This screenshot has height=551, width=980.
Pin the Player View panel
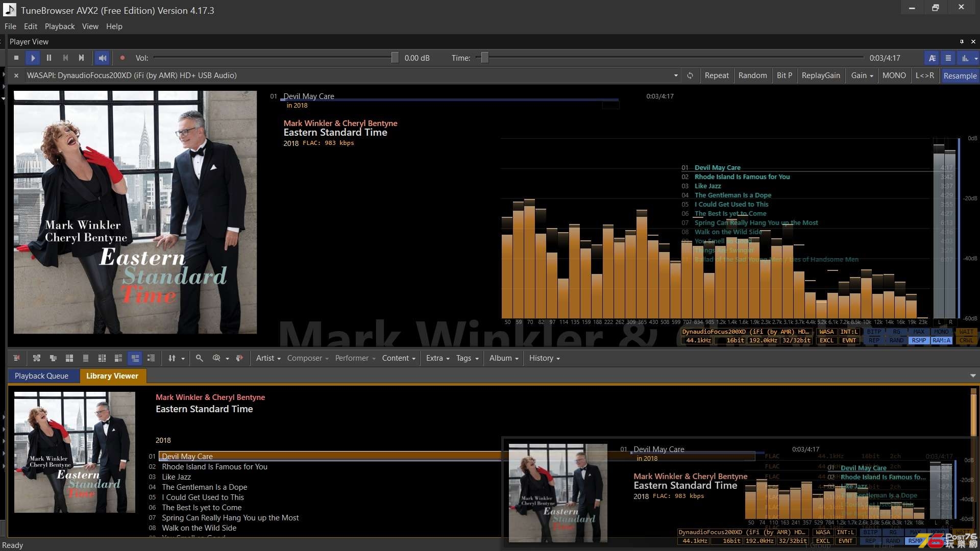click(x=962, y=42)
